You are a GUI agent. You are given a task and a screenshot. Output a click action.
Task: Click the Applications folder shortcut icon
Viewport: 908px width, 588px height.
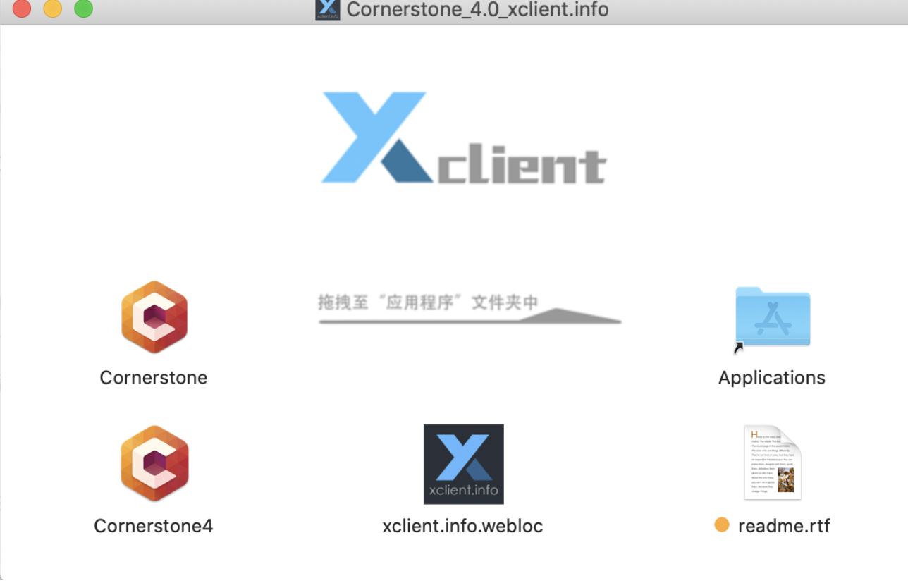[x=772, y=317]
